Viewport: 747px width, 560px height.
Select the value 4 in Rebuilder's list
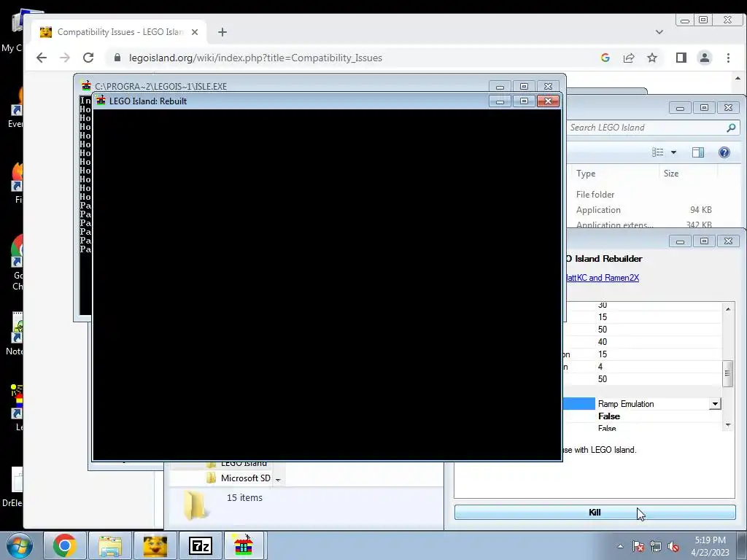point(600,367)
